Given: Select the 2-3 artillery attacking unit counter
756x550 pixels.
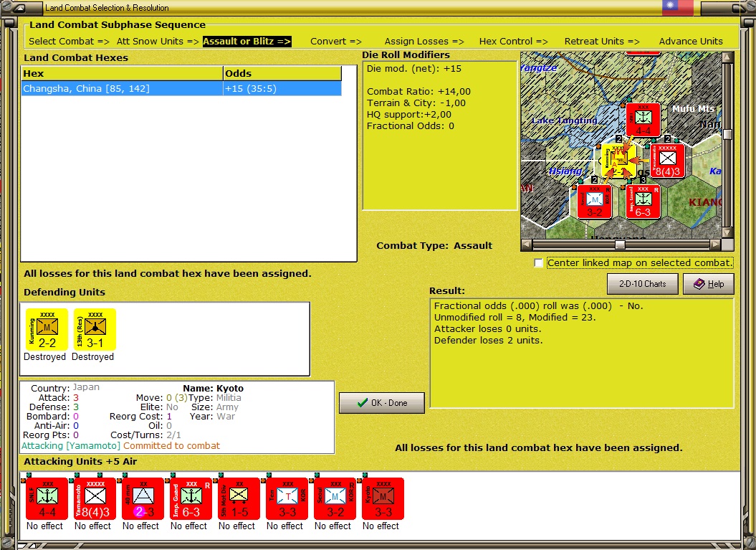Looking at the screenshot, I should (143, 499).
